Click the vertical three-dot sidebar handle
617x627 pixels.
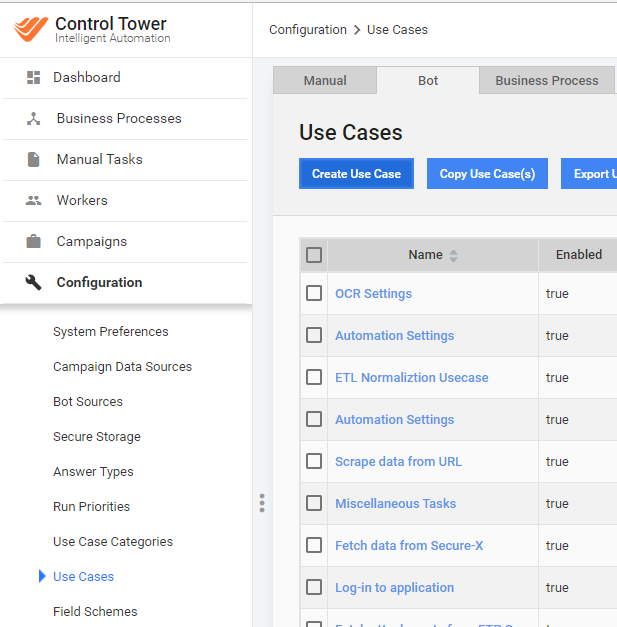click(x=262, y=503)
